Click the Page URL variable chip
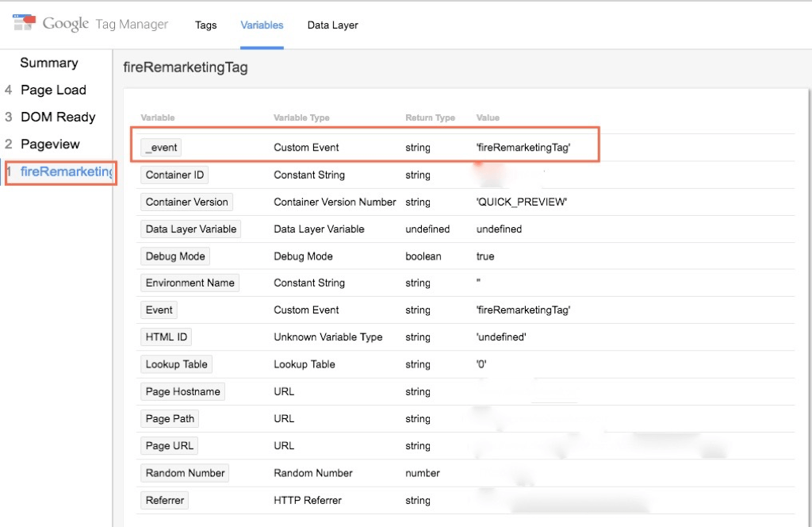 (x=169, y=445)
